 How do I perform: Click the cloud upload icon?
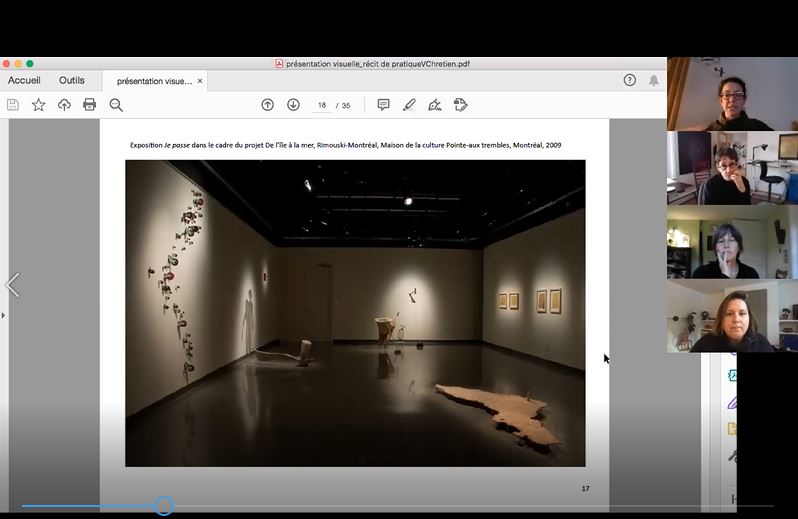point(64,105)
